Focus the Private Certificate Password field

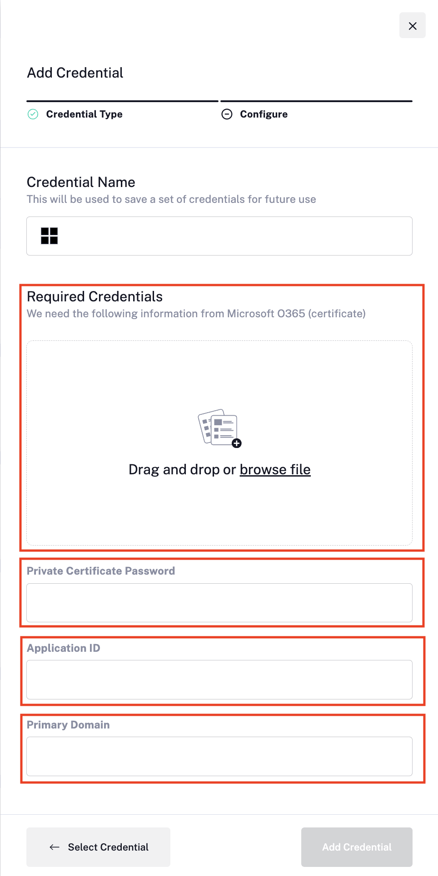tap(220, 603)
